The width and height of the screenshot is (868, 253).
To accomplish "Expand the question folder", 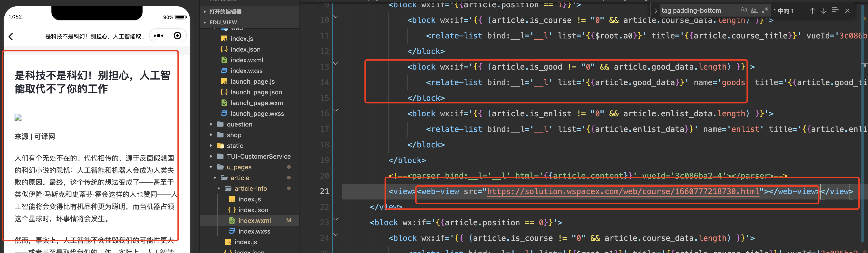I will tap(211, 124).
